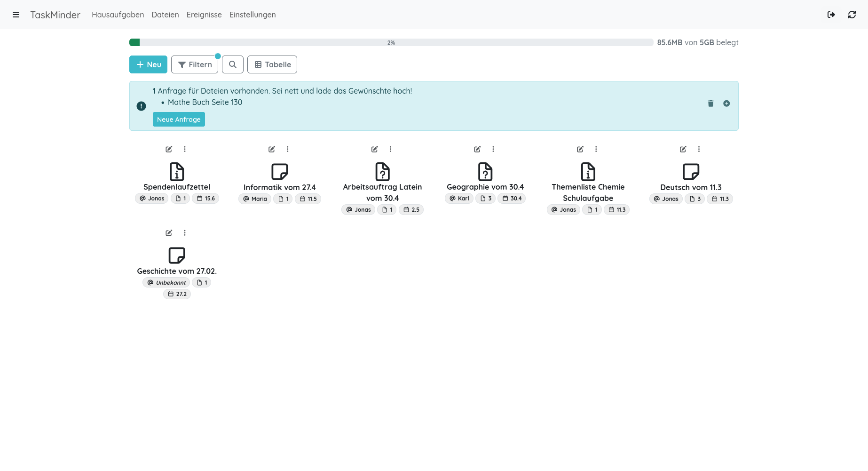The width and height of the screenshot is (868, 471).
Task: Click the Maria author badge
Action: (x=255, y=199)
